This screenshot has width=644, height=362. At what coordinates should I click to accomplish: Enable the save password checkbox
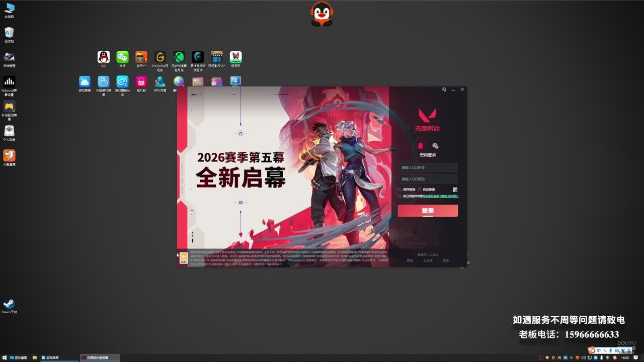pos(400,190)
